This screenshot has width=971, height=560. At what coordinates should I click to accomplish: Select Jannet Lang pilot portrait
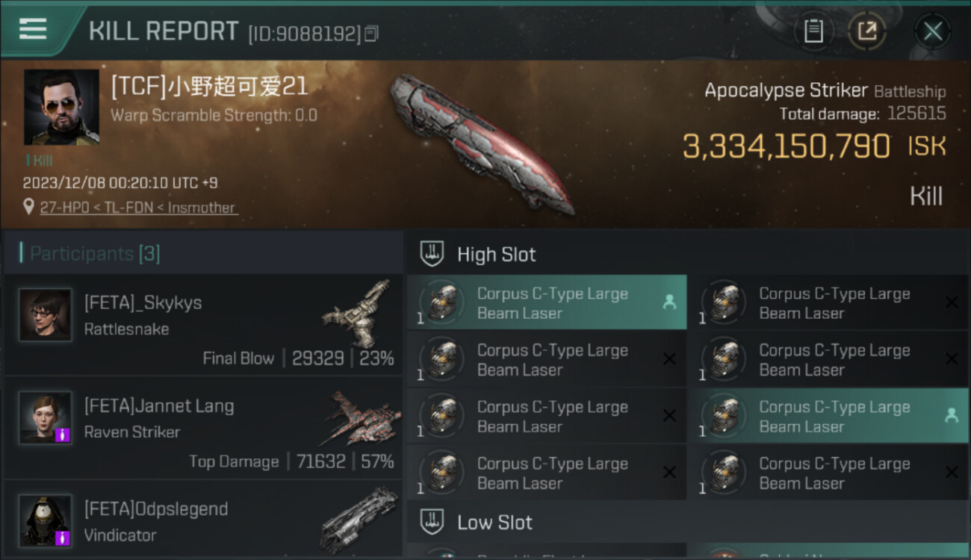pos(46,417)
